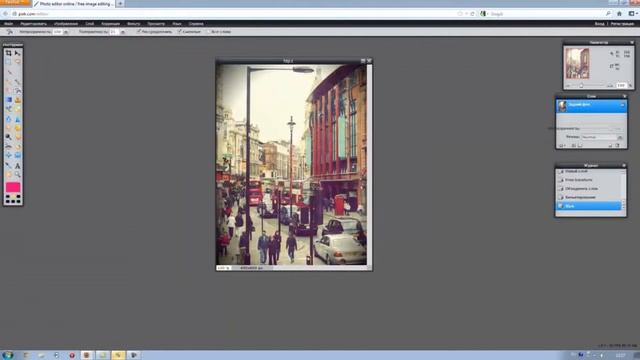Select the Color replace tool
This screenshot has height=360, width=640.
[9, 109]
